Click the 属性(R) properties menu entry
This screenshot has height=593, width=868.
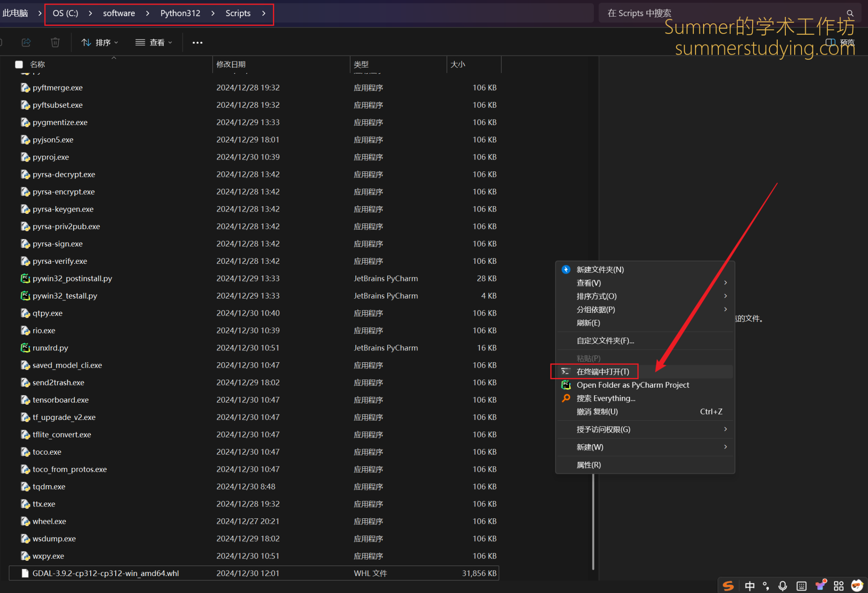(x=589, y=465)
